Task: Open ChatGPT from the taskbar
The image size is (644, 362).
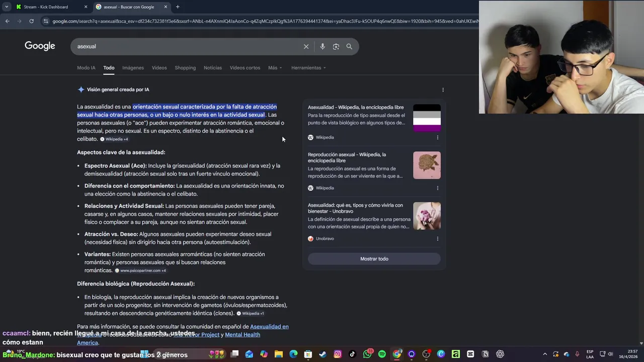Action: click(500, 354)
